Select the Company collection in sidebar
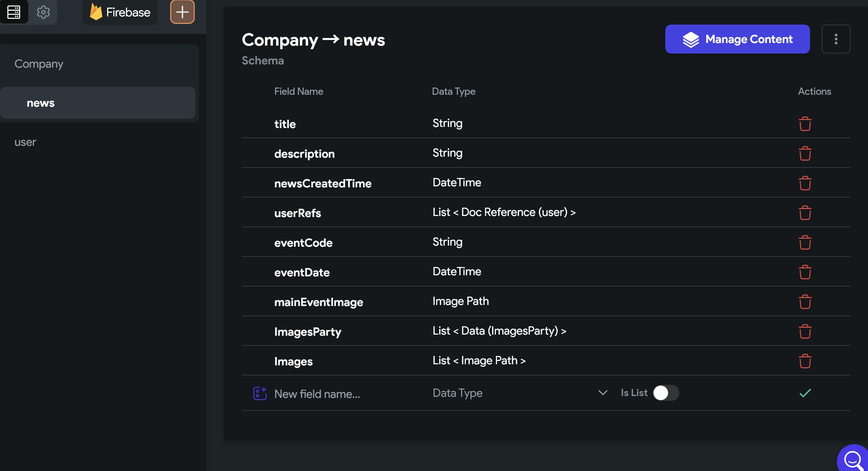This screenshot has width=868, height=471. point(39,64)
